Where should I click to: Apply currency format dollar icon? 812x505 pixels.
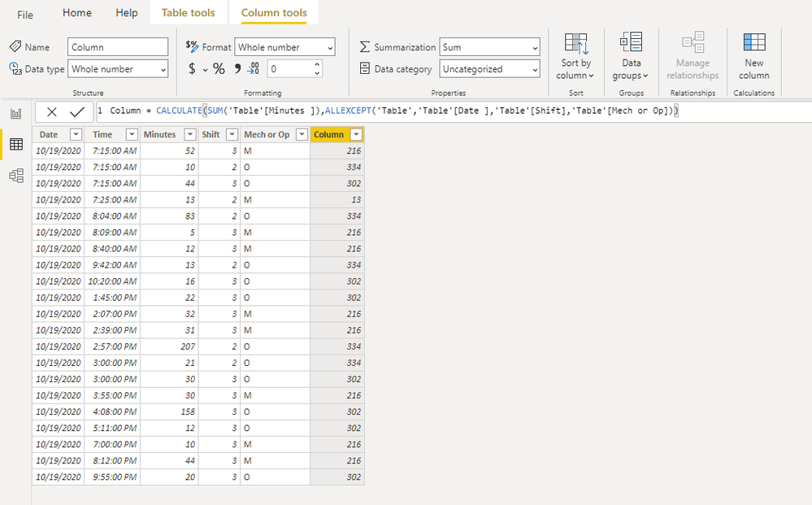coord(192,69)
